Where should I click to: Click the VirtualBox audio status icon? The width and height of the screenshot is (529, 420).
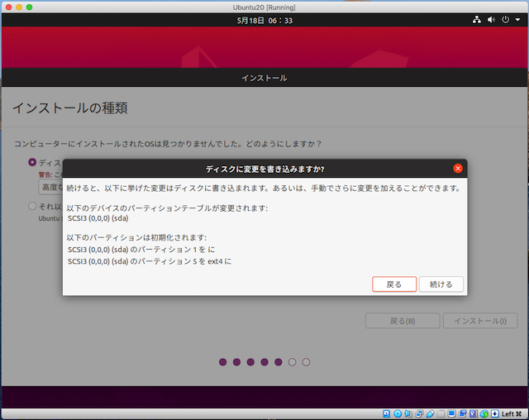(408, 413)
